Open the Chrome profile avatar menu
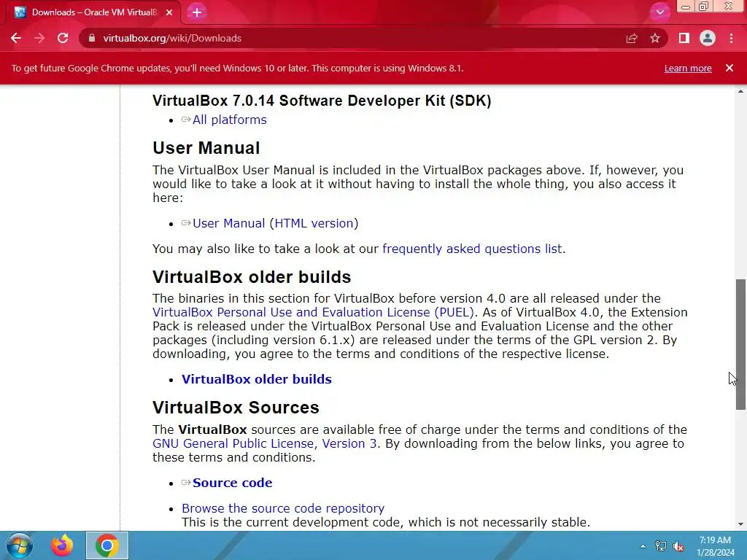 pyautogui.click(x=708, y=38)
